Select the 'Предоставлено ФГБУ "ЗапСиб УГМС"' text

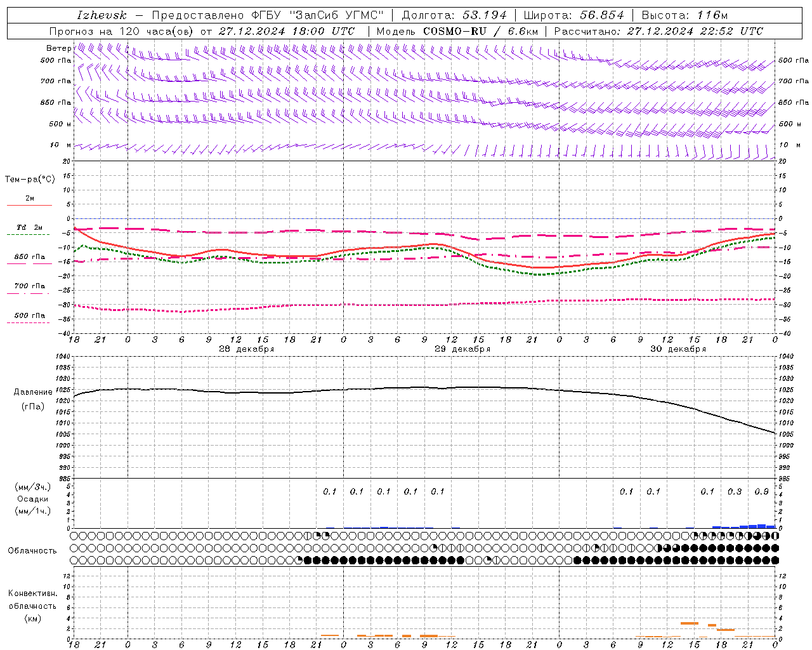point(268,15)
